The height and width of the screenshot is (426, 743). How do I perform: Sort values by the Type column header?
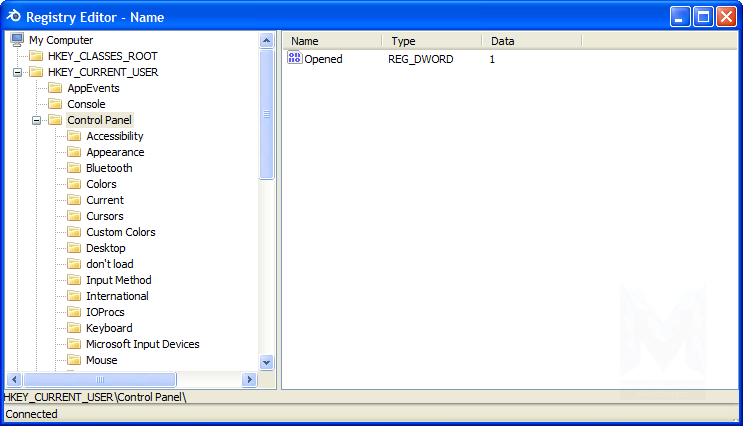tap(431, 41)
